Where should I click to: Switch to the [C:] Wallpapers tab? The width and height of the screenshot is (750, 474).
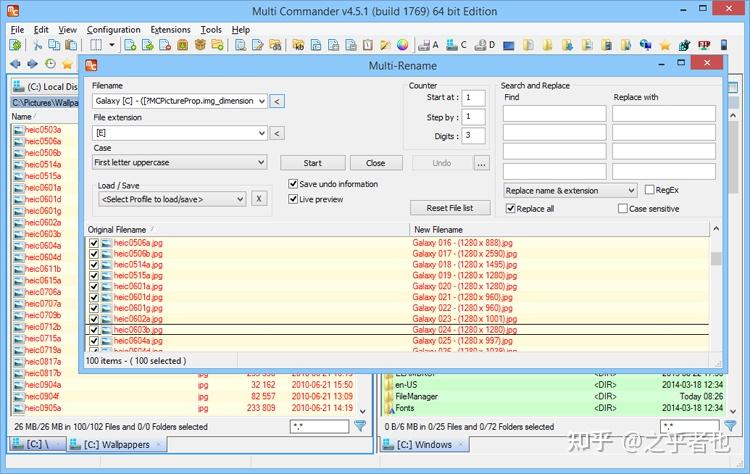click(x=116, y=444)
